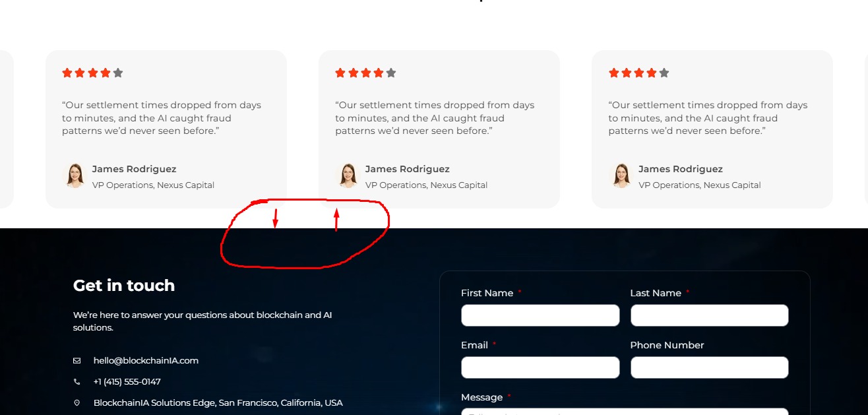
Task: Open the hello@blockchainIA.com email link
Action: (146, 360)
